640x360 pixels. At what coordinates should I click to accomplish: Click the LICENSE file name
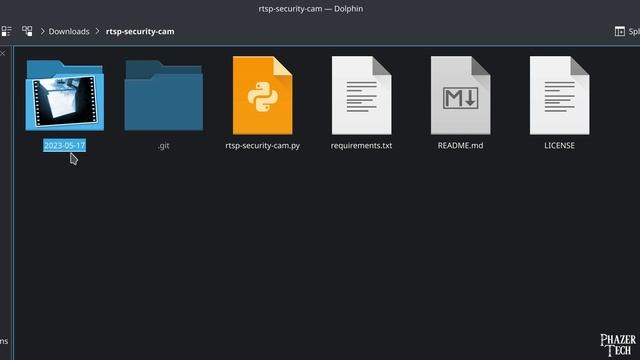[560, 146]
